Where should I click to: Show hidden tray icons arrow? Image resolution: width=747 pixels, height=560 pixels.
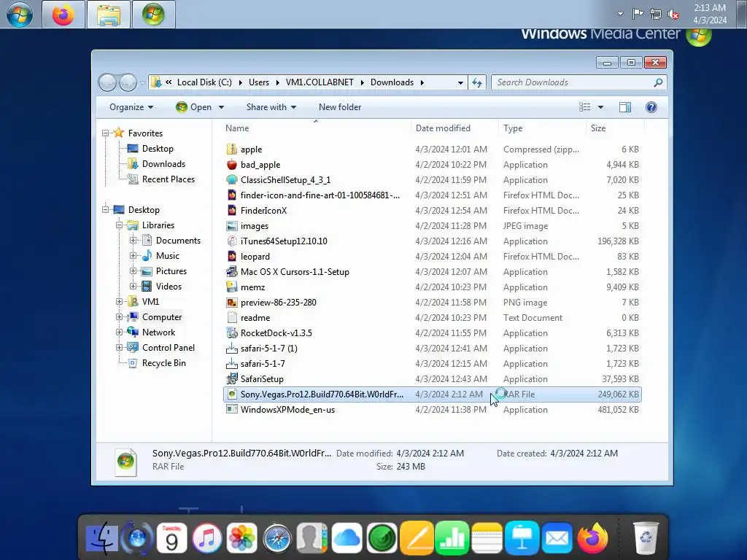click(x=620, y=14)
